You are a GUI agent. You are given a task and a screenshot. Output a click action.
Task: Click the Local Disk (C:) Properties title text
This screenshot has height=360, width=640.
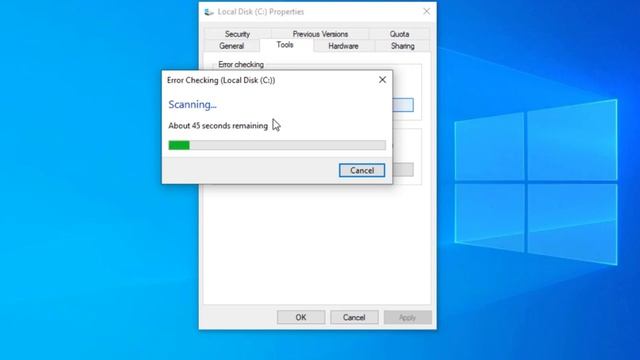(261, 12)
